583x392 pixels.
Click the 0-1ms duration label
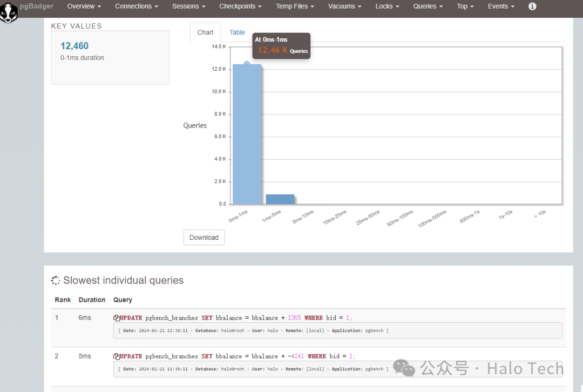pos(82,58)
